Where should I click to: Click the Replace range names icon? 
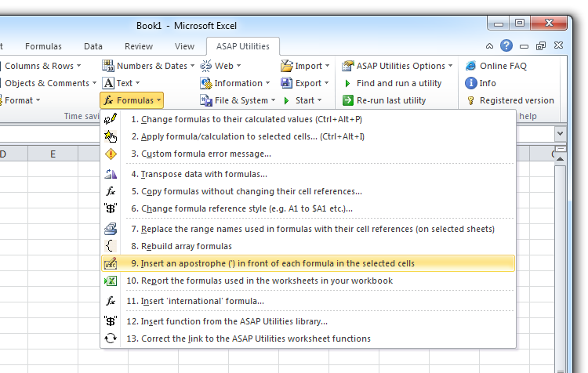tap(111, 229)
